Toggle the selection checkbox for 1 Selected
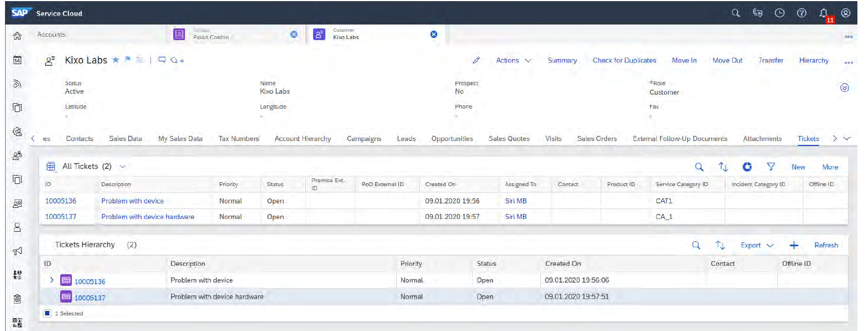868x331 pixels. [47, 313]
